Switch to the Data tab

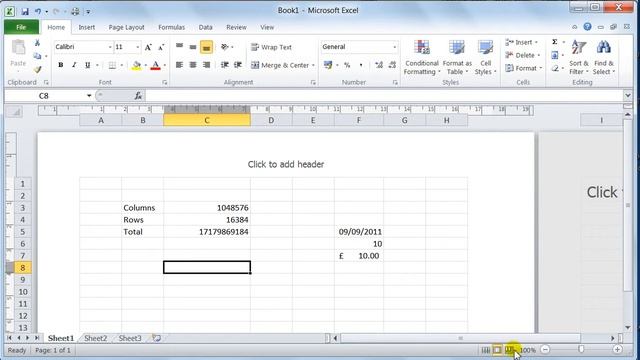[x=205, y=27]
